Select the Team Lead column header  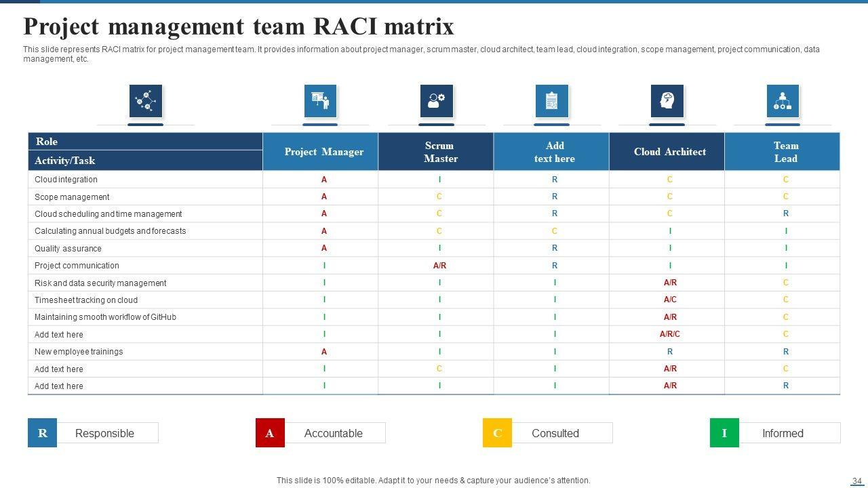pos(785,152)
